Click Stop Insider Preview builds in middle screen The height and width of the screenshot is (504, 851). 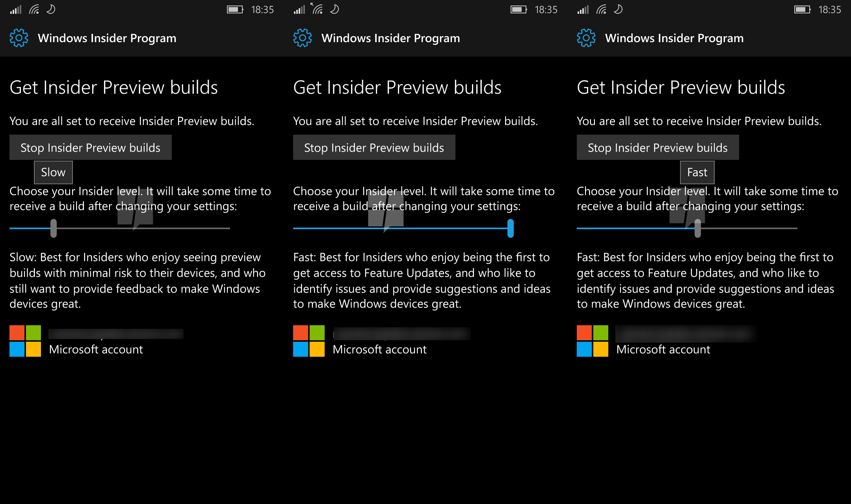[x=374, y=147]
